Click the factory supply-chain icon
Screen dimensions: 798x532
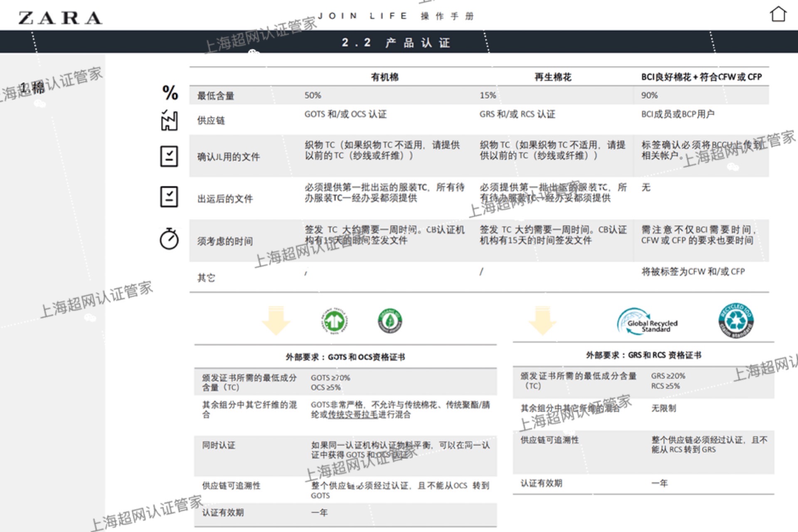pyautogui.click(x=169, y=121)
